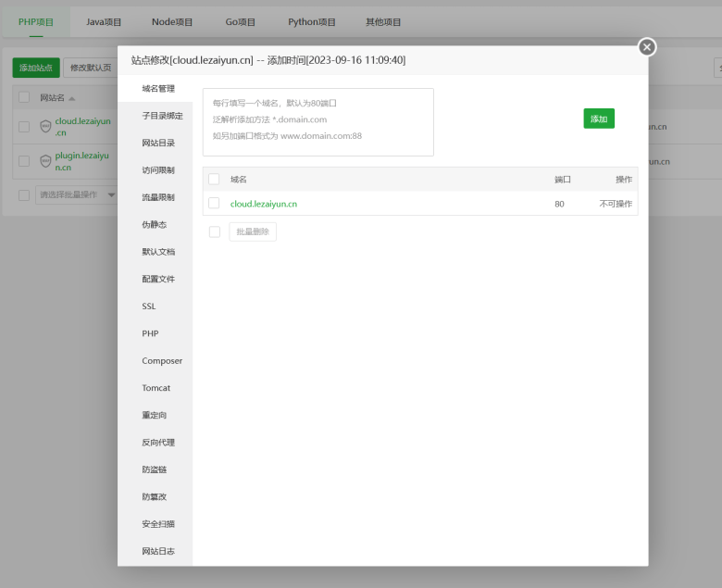Screen dimensions: 722x588
Task: Open the 请选择批量操作 dropdown
Action: click(x=76, y=194)
